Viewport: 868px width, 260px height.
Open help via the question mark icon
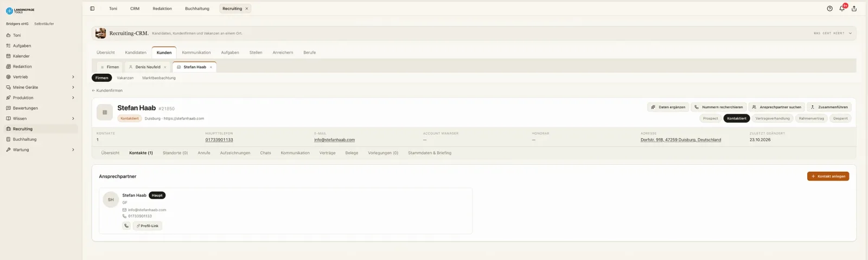pos(829,9)
